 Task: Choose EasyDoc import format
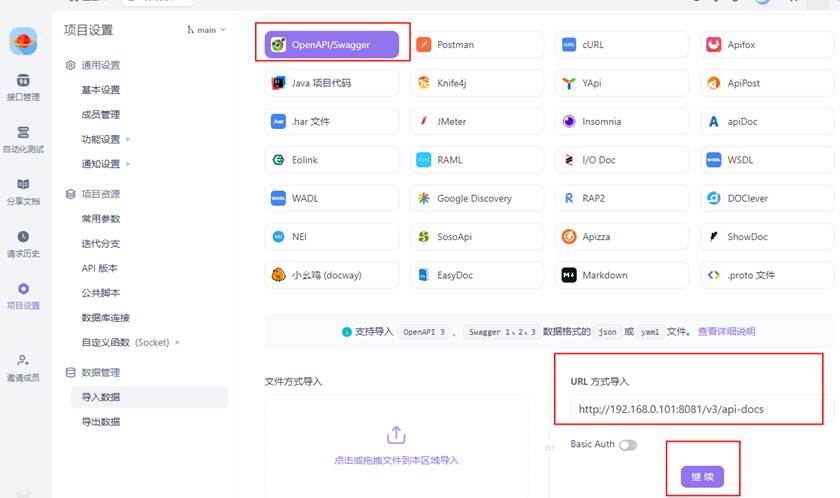pyautogui.click(x=477, y=275)
